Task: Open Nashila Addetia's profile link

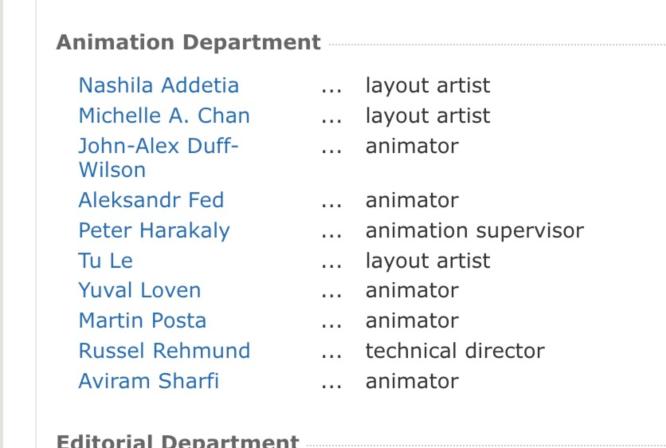Action: click(x=159, y=85)
